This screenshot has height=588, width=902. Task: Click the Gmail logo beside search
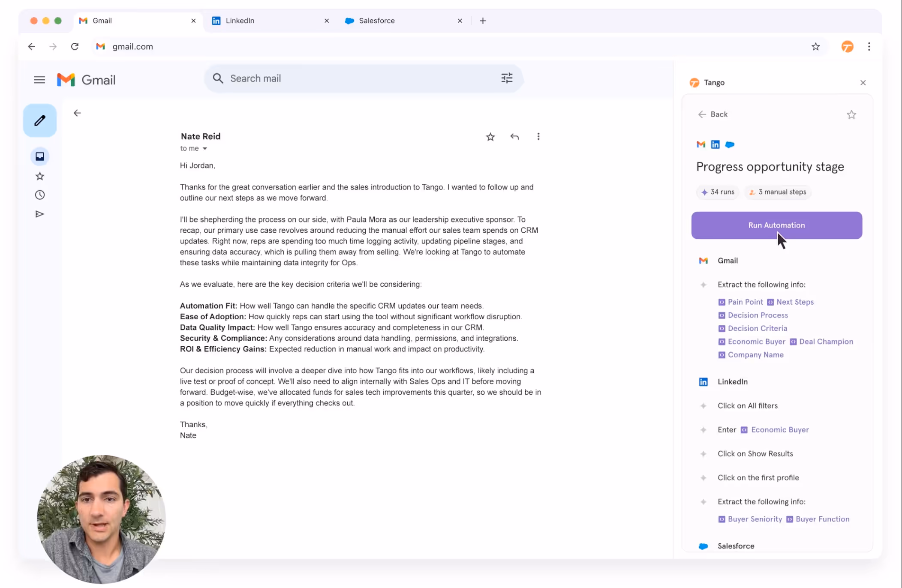coord(86,80)
